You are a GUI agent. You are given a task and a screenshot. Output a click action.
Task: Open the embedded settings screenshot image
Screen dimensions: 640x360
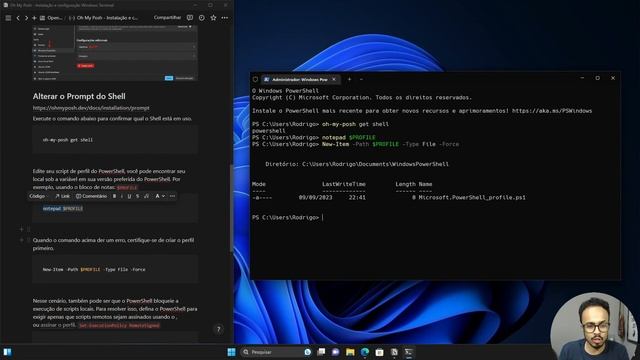[x=115, y=53]
